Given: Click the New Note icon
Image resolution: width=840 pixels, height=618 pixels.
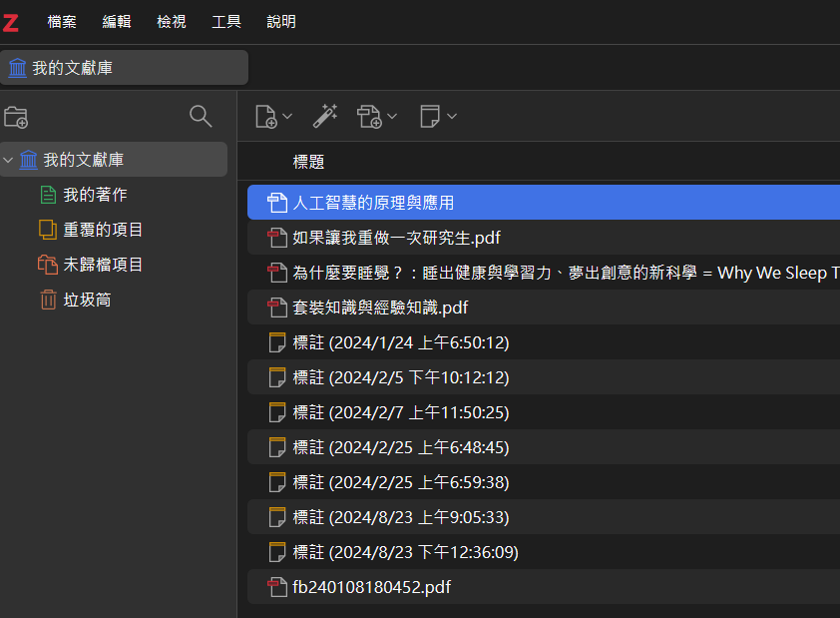Looking at the screenshot, I should tap(430, 116).
